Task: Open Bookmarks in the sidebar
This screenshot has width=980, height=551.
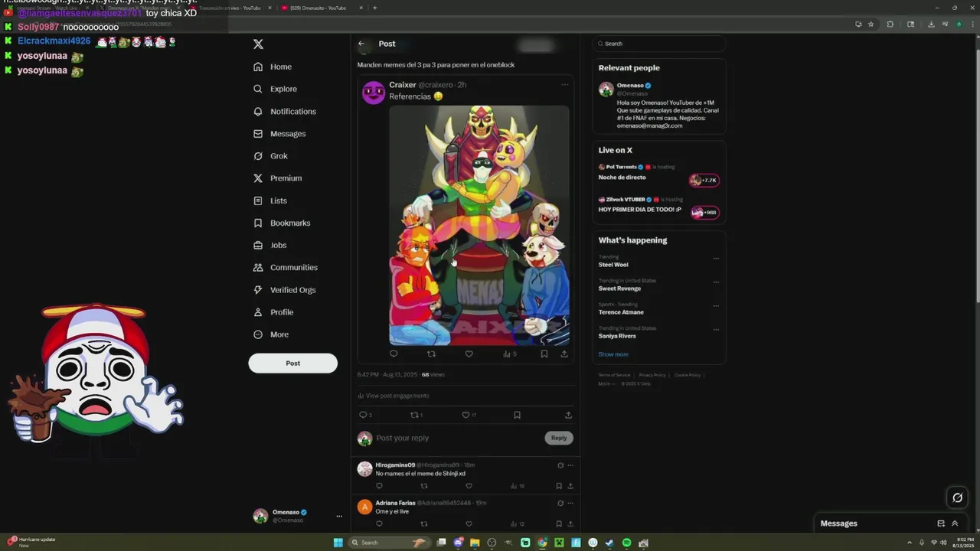Action: [x=281, y=223]
